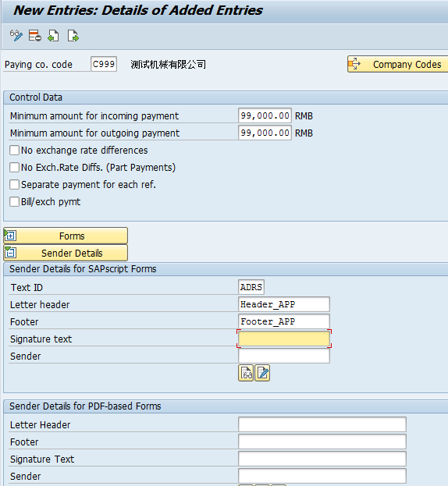Enable No exchange rate differences checkbox
Viewport: 448px width, 486px height.
tap(14, 151)
